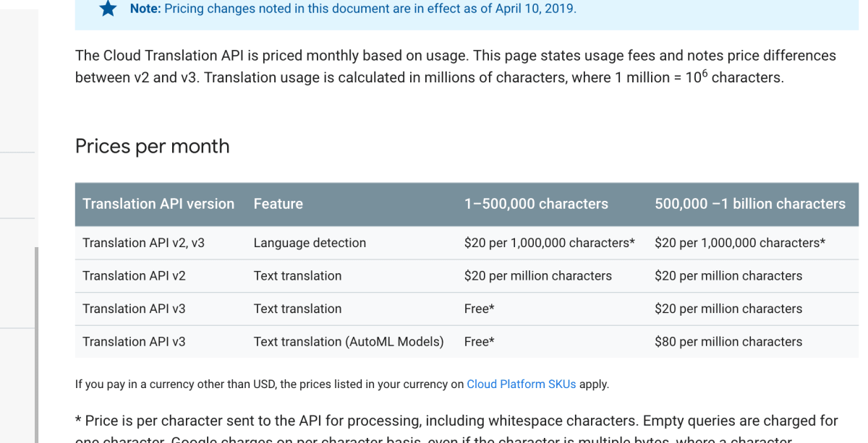868x443 pixels.
Task: Click the 'Free*' cell in the AutoML row
Action: [480, 342]
